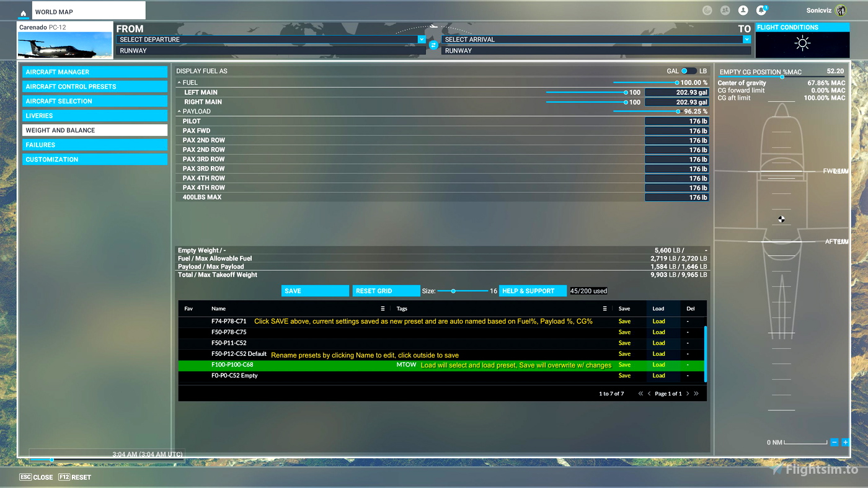Image resolution: width=868 pixels, height=488 pixels.
Task: Click the Left Main gallons field
Action: [676, 92]
